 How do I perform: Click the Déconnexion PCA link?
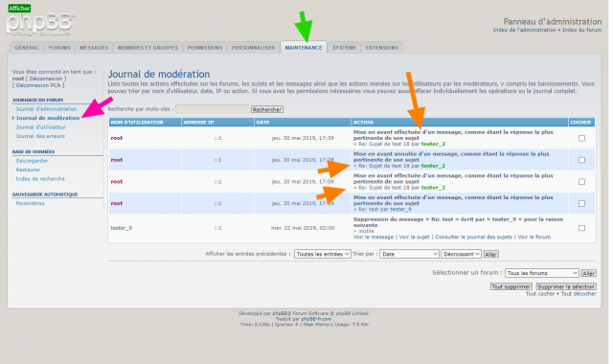(x=38, y=85)
